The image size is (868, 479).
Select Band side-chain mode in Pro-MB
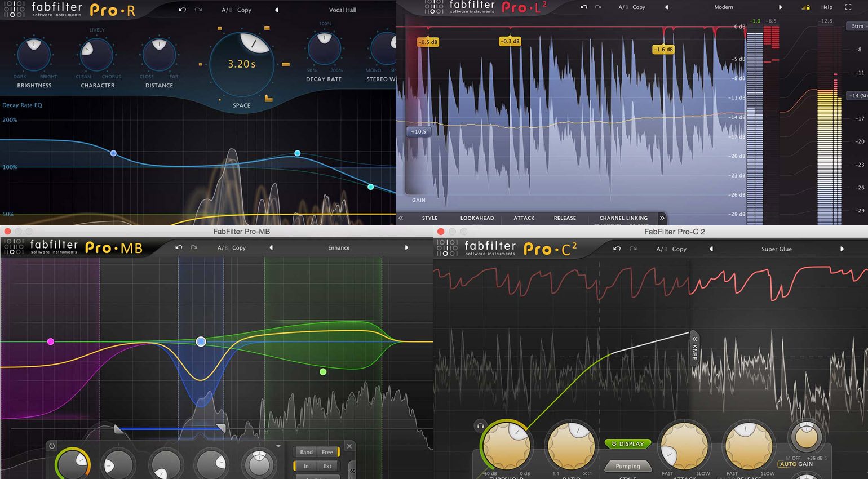306,452
